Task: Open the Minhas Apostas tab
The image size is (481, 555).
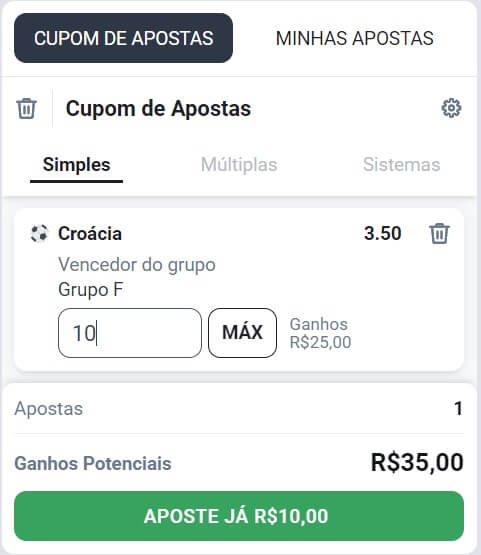Action: point(355,38)
